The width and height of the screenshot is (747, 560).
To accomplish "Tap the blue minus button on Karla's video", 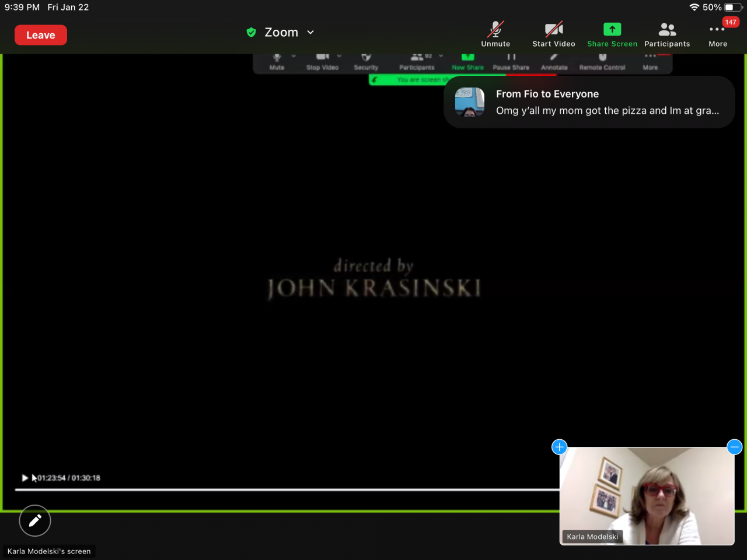I will point(735,447).
